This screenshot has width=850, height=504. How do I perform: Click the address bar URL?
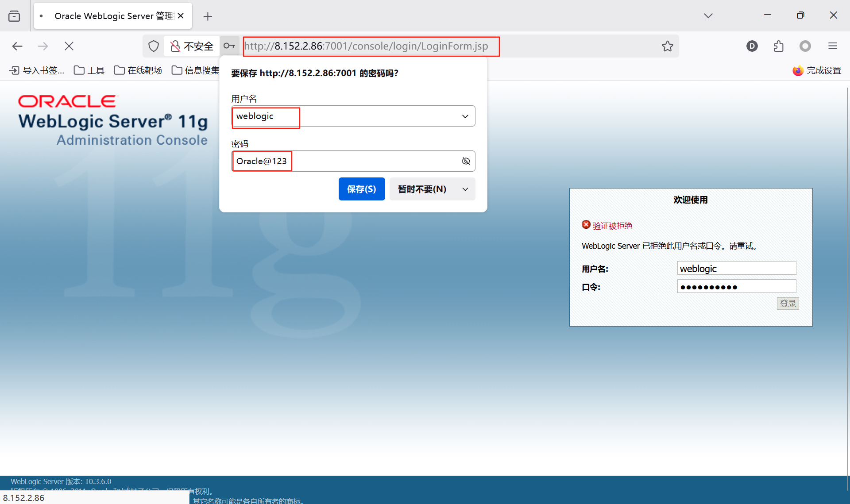click(367, 46)
